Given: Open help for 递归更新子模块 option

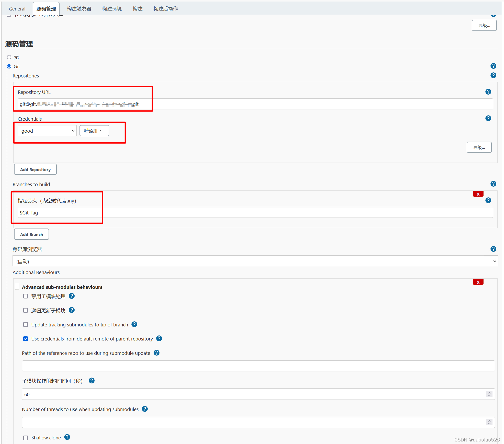Looking at the screenshot, I should pos(72,310).
